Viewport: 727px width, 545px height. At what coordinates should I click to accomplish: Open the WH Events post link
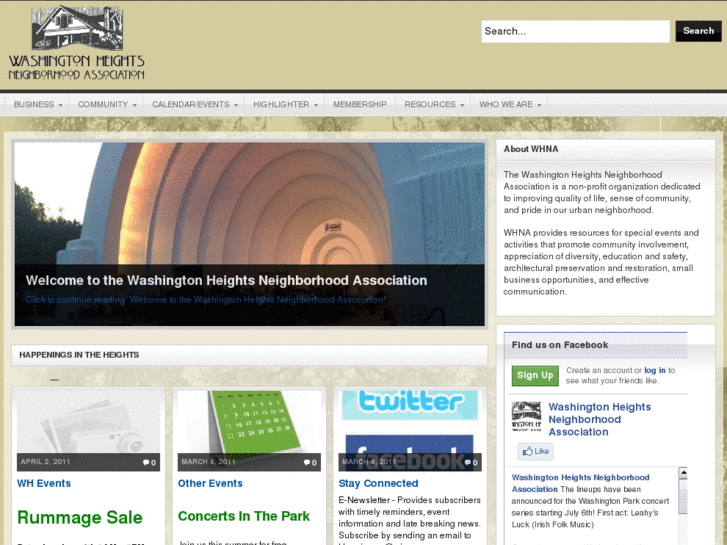(44, 483)
